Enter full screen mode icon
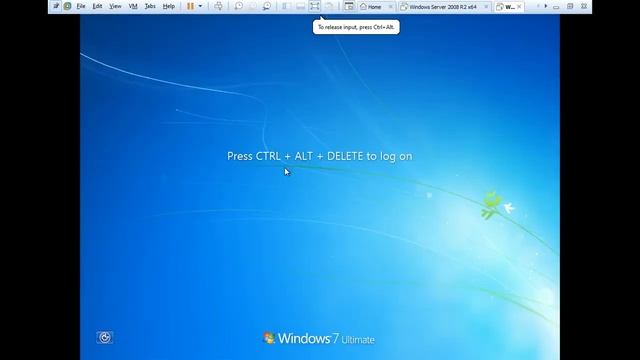 pyautogui.click(x=314, y=6)
